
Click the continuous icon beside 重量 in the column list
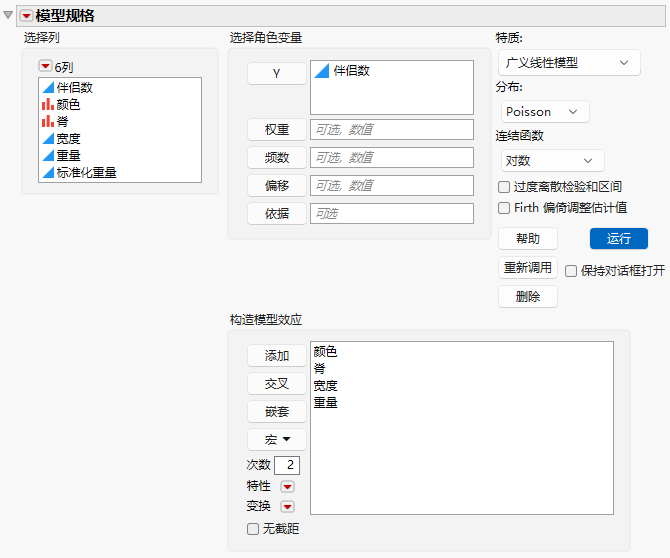click(x=48, y=156)
